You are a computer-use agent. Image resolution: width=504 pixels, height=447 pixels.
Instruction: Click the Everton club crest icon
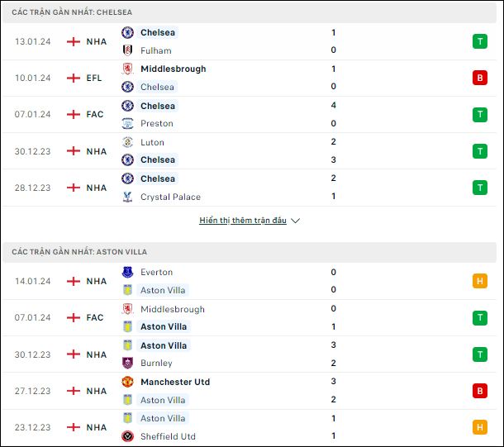127,272
